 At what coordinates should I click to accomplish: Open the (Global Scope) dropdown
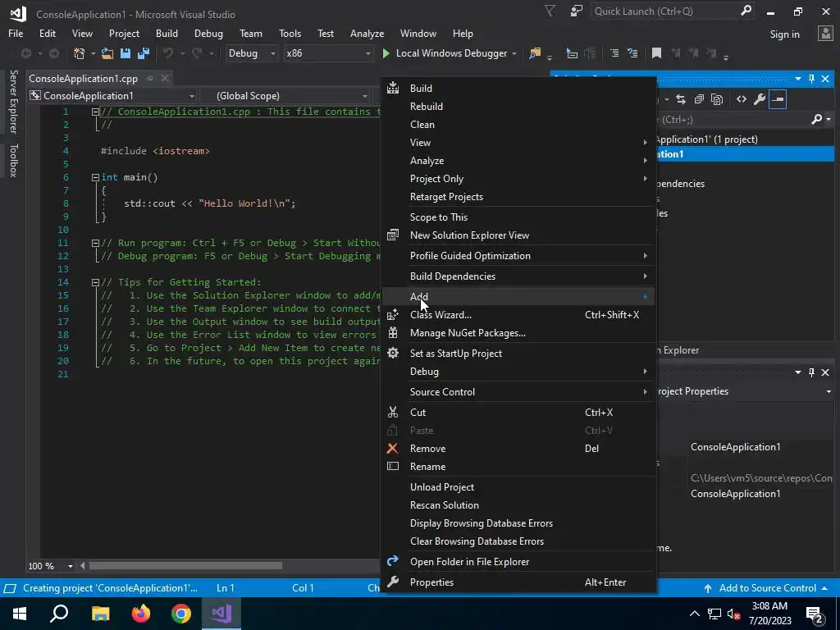[285, 96]
